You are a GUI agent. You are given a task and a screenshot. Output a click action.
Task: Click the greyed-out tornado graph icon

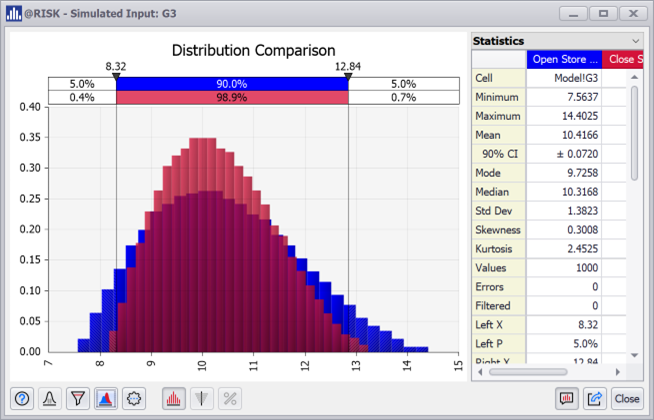coord(201,397)
